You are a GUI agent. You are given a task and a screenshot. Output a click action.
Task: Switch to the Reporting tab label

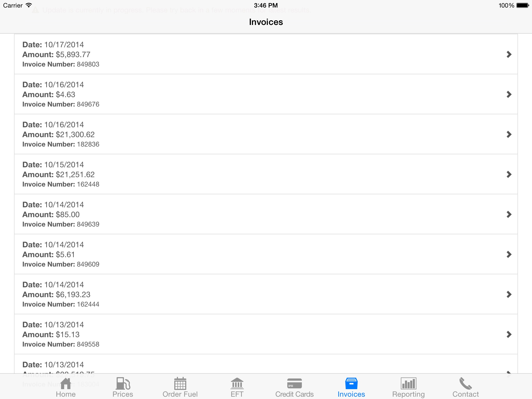[408, 394]
